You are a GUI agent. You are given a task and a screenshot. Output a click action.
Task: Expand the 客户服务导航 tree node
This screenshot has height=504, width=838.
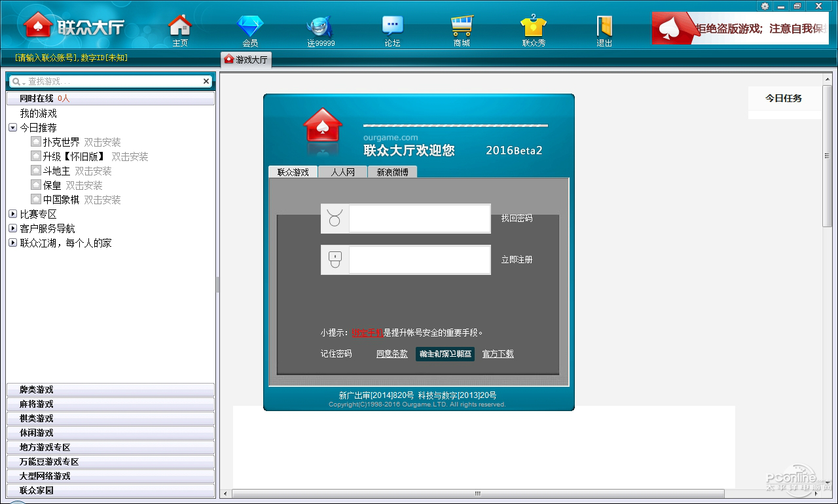(12, 228)
